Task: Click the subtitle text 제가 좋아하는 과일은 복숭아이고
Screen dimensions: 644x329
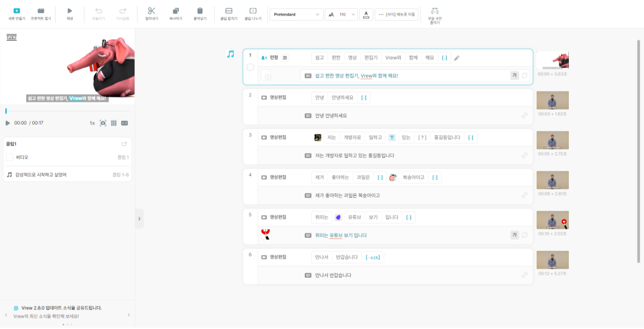Action: pos(348,195)
